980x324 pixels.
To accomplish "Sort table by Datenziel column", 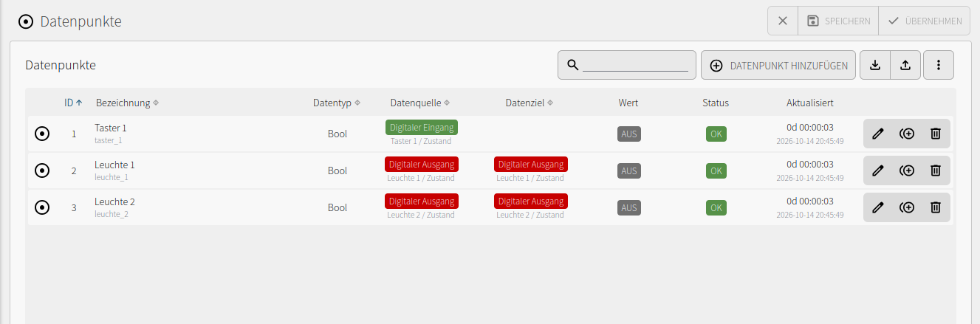I will (530, 103).
